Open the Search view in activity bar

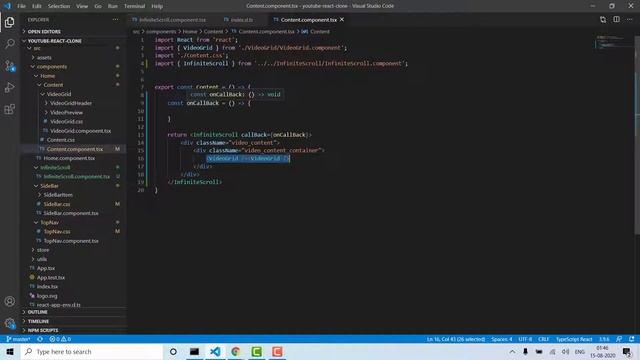click(x=10, y=44)
